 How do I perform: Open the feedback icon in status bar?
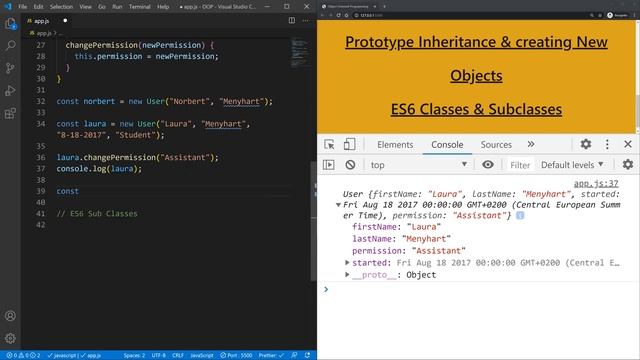coord(294,355)
